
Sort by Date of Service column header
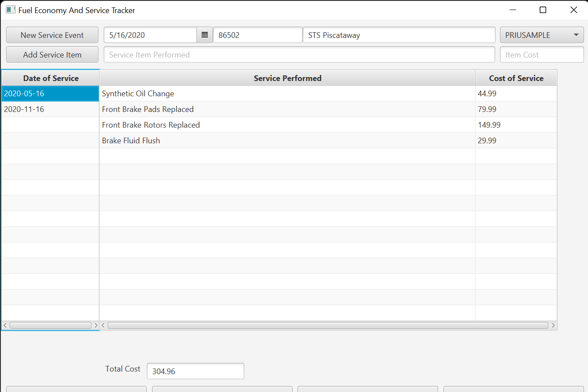[x=51, y=78]
